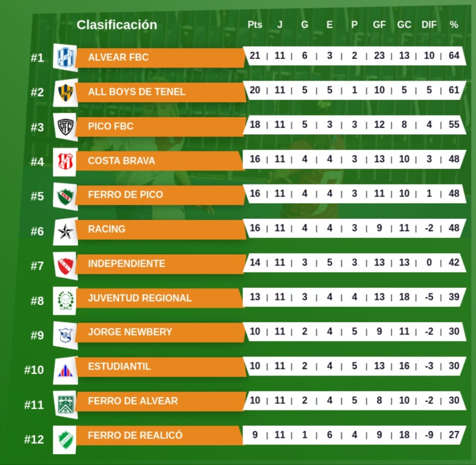
Task: Click the Costa Brava team badge
Action: [x=65, y=161]
